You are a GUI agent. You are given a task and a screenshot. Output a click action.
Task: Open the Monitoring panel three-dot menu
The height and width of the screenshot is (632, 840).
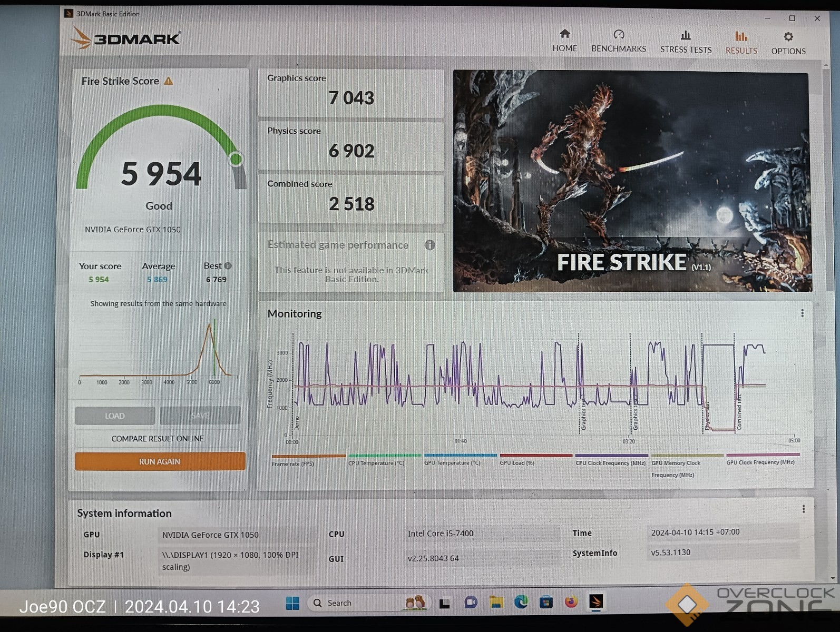802,313
